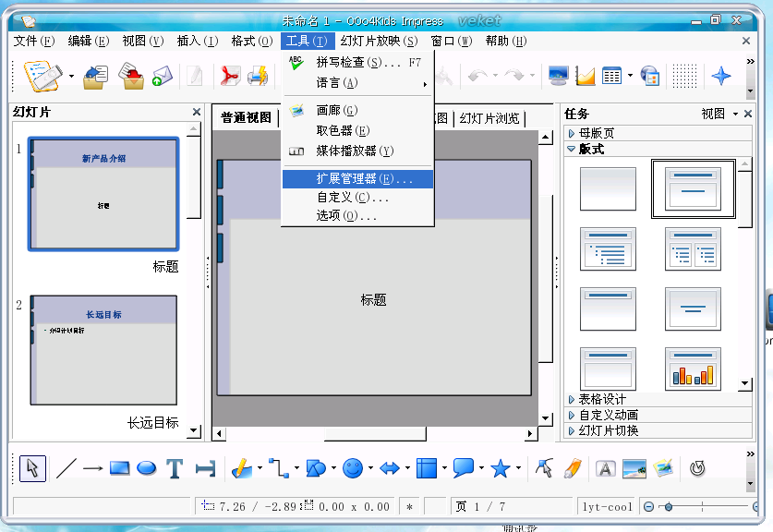
Task: Select slide 2 长远目标 thumbnail
Action: tap(103, 350)
